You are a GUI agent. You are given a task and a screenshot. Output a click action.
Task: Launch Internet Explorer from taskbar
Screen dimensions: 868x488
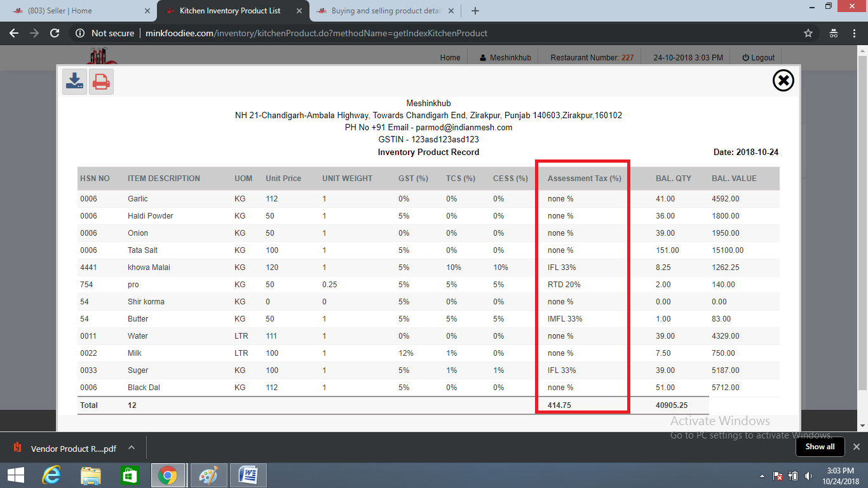pyautogui.click(x=51, y=475)
